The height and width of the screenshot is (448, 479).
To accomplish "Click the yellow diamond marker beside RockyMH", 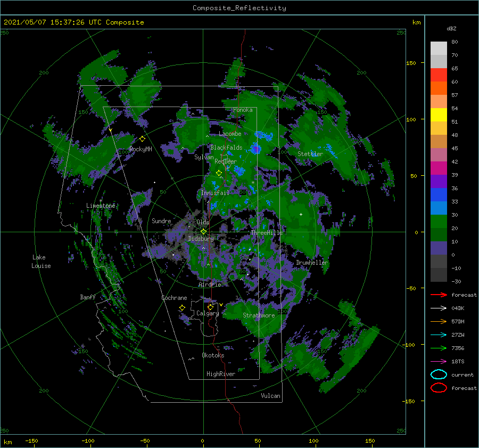I will pyautogui.click(x=142, y=139).
